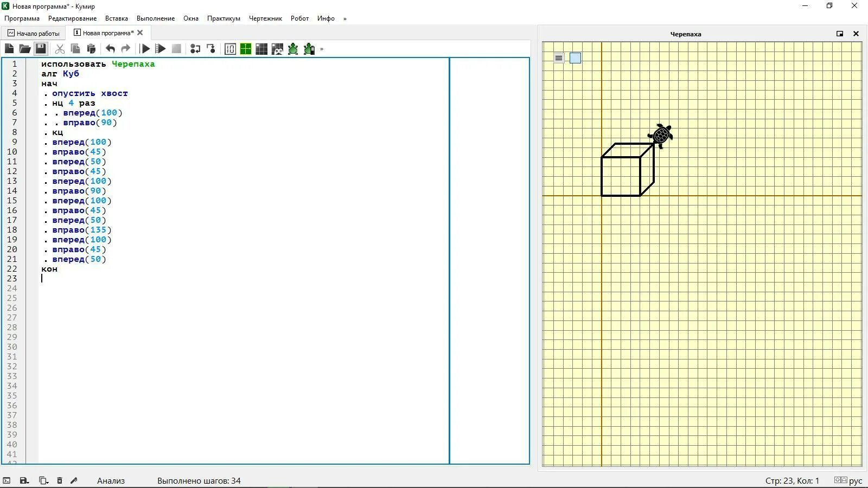Click 'вправо(90)' on line 7
Image resolution: width=868 pixels, height=488 pixels.
[x=90, y=123]
